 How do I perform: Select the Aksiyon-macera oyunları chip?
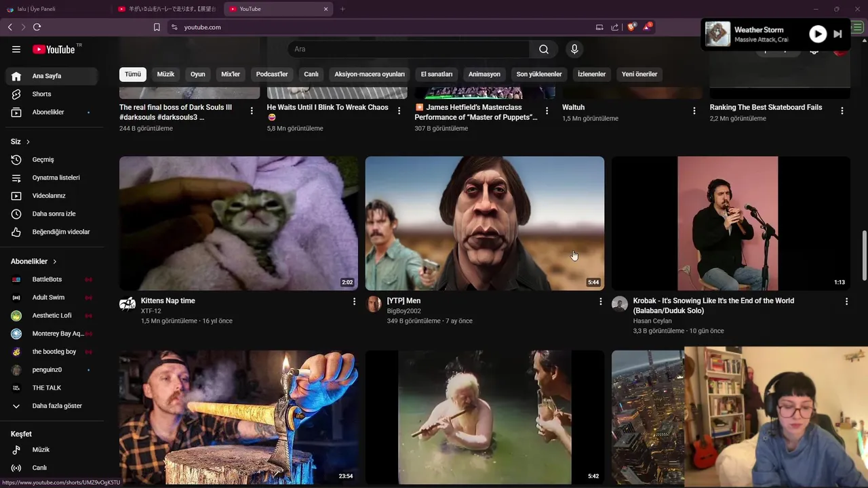tap(370, 74)
